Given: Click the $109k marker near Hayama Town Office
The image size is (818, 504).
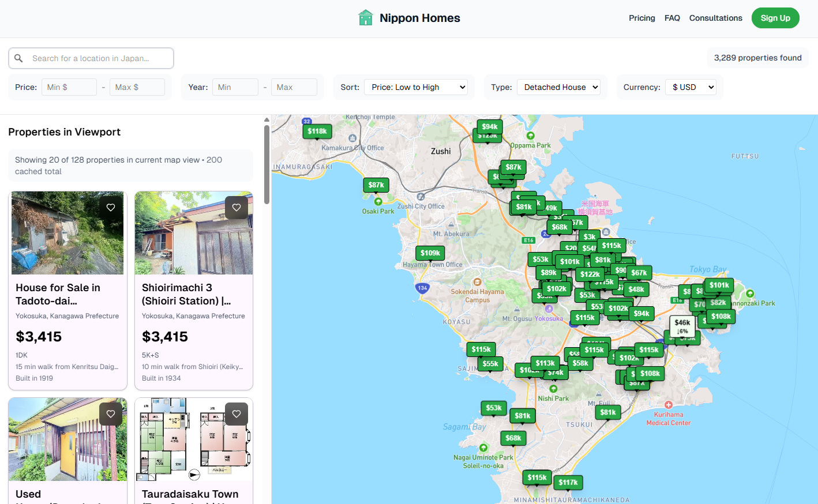Looking at the screenshot, I should click(x=430, y=253).
